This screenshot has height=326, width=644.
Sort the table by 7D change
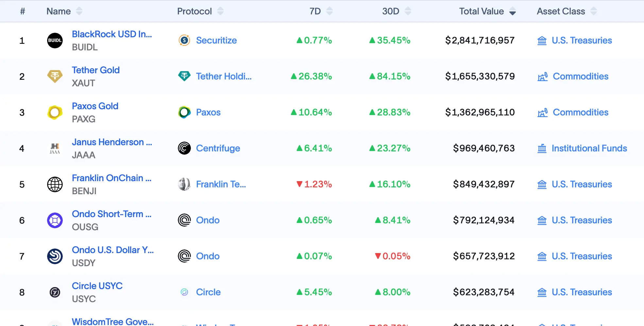click(330, 11)
